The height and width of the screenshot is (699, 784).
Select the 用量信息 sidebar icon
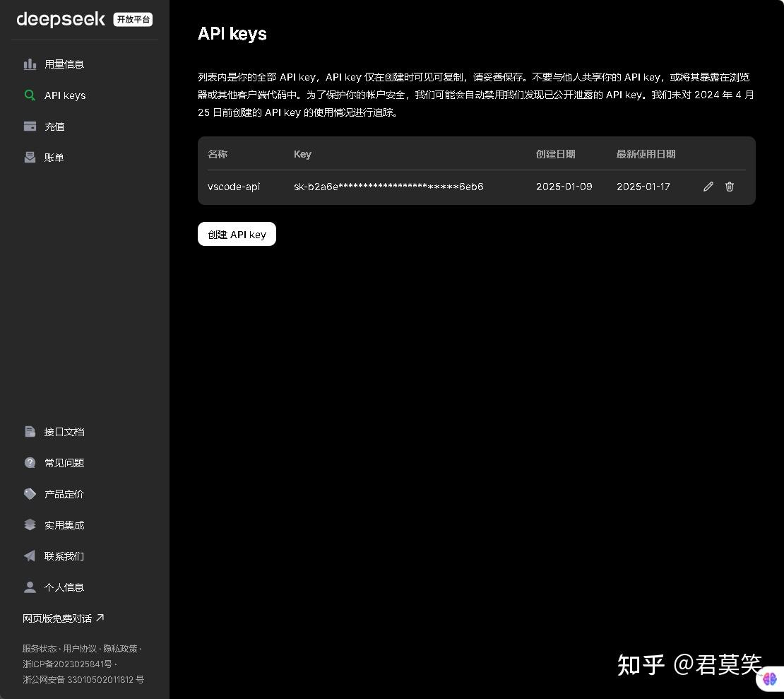[x=30, y=64]
